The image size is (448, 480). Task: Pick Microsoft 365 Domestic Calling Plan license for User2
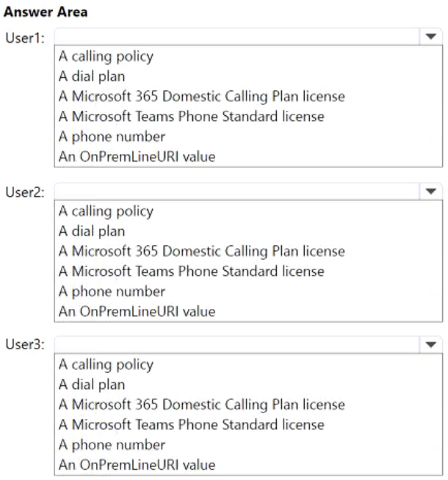pyautogui.click(x=202, y=251)
